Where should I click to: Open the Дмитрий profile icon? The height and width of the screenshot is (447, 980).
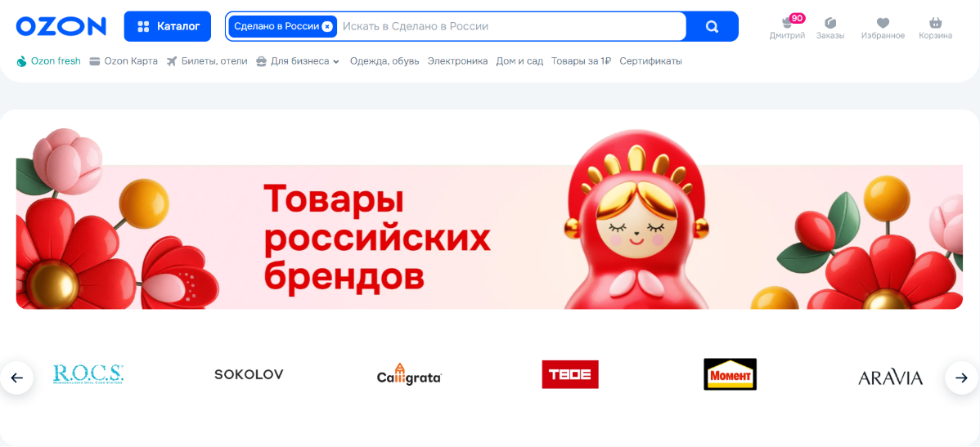coord(787,29)
